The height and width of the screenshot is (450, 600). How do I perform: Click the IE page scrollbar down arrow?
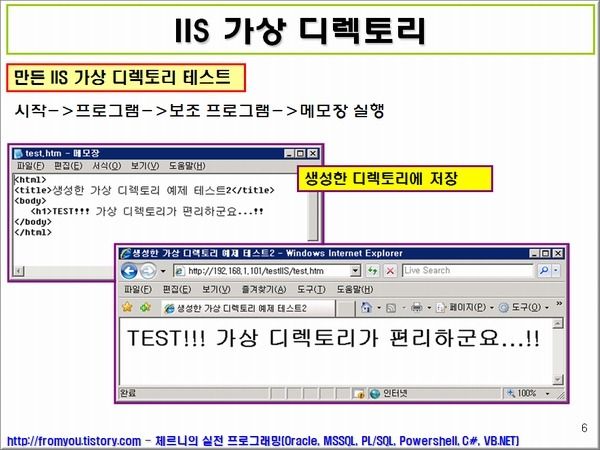[558, 379]
